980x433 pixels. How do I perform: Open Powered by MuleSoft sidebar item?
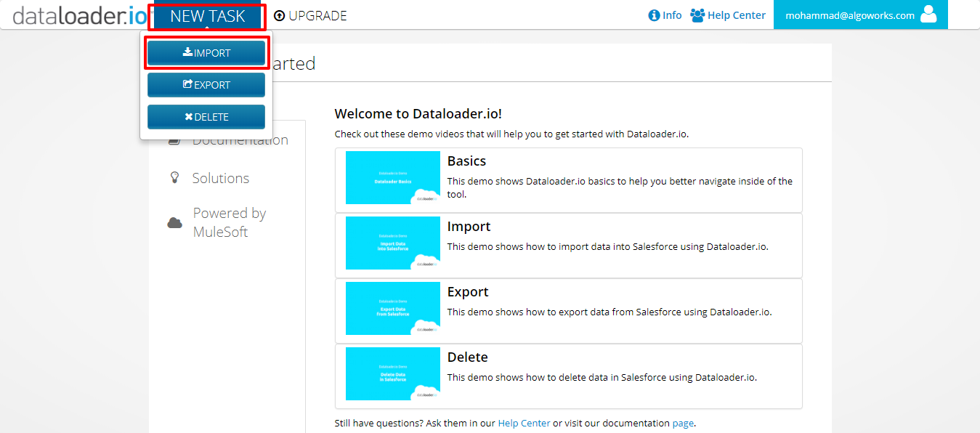(x=230, y=222)
